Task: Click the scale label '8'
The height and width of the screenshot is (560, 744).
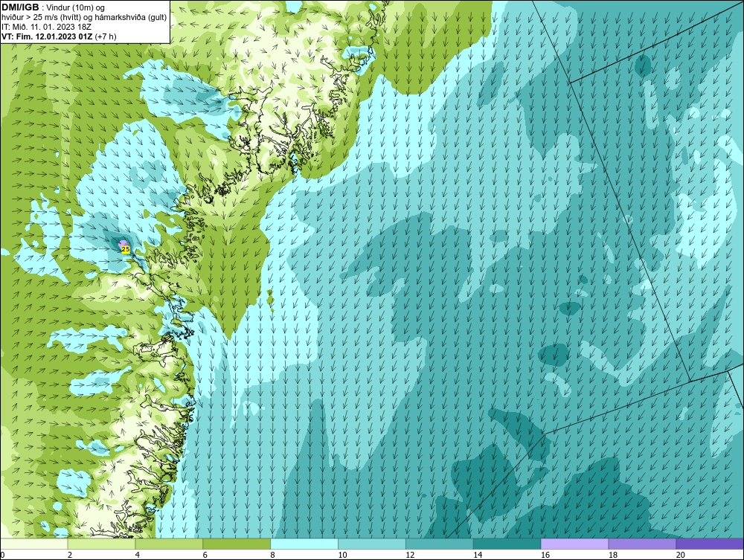Action: pyautogui.click(x=273, y=555)
